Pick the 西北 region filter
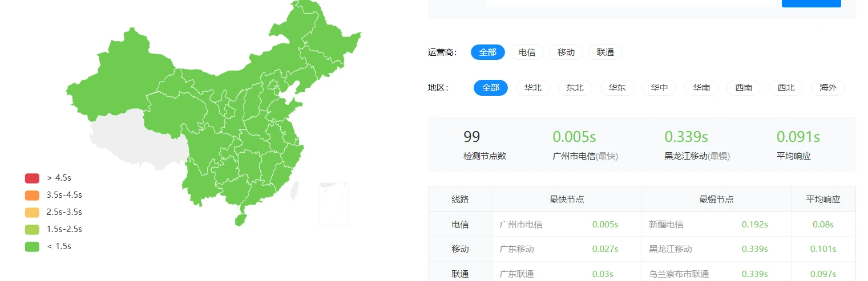Screen dimensions: 868x281 click(x=786, y=88)
